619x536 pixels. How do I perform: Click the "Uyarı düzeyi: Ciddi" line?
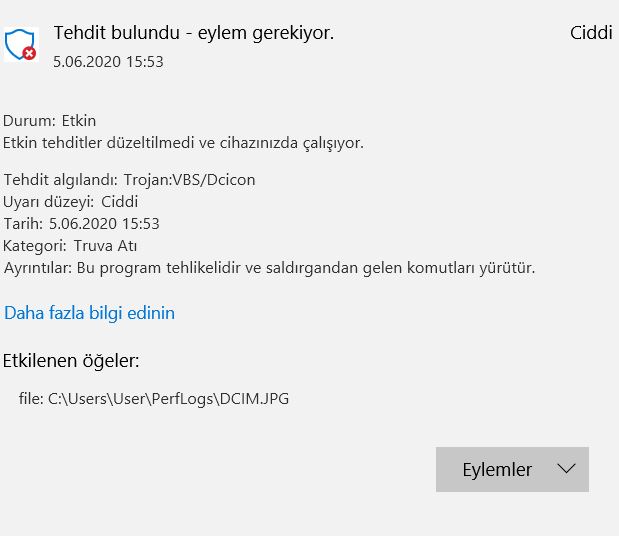71,202
